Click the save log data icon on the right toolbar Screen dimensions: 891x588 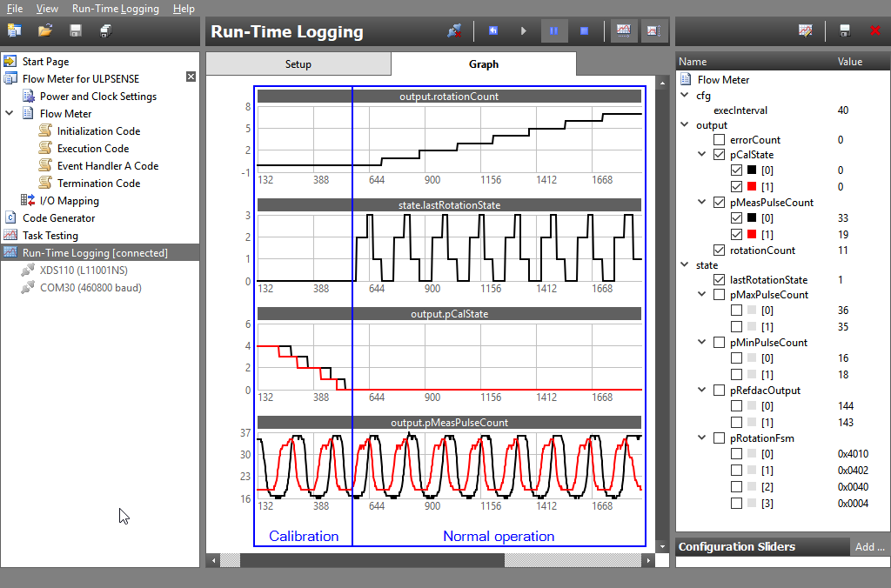pos(844,30)
